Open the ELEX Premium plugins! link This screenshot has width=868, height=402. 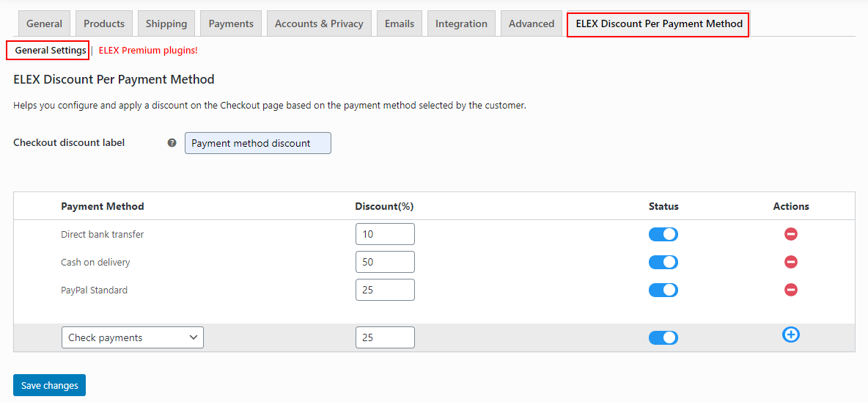148,51
